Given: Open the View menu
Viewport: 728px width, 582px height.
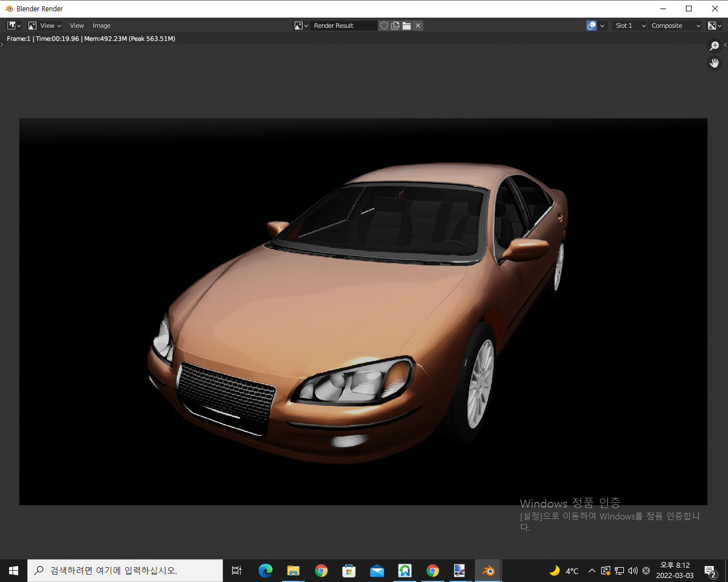Looking at the screenshot, I should (x=77, y=26).
